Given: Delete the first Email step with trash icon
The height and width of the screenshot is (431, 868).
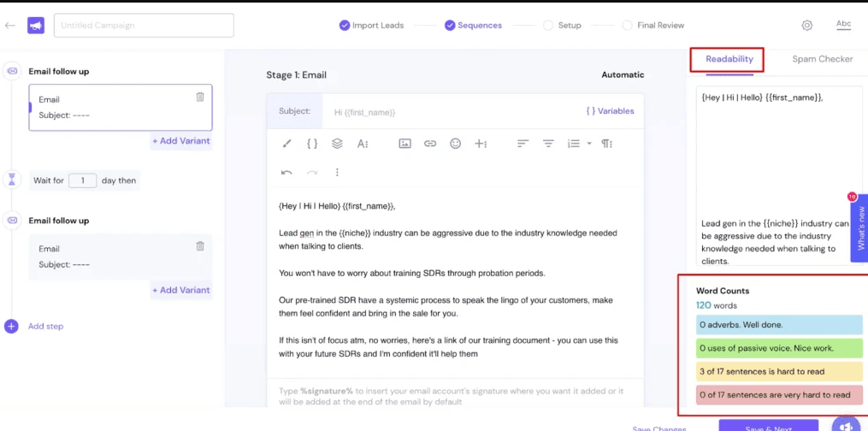Looking at the screenshot, I should pos(200,97).
